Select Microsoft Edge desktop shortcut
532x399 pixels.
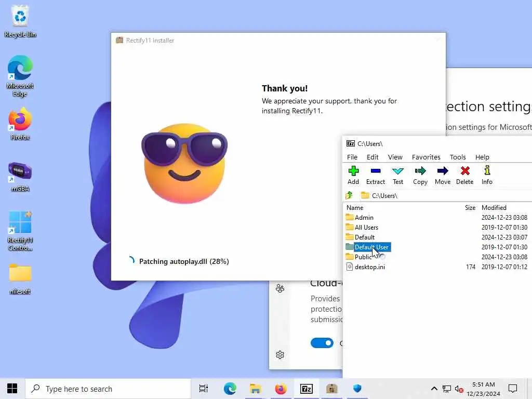(x=20, y=76)
